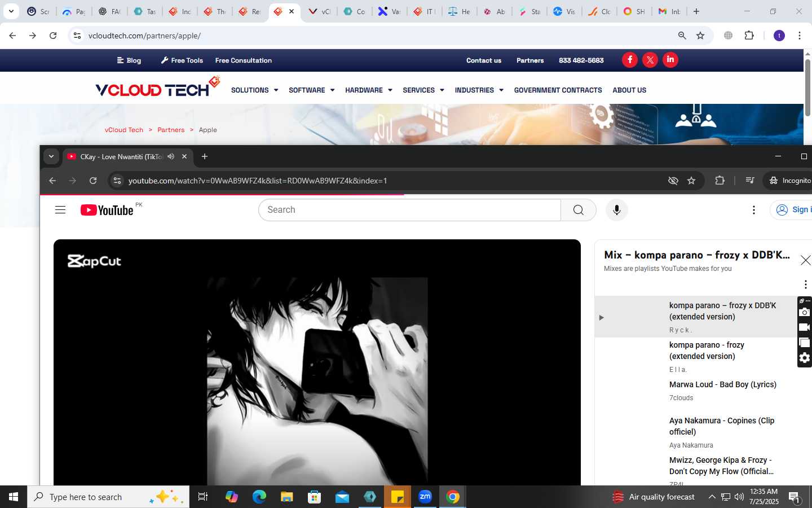Click the screenshot camera icon in side toolbar

[805, 312]
